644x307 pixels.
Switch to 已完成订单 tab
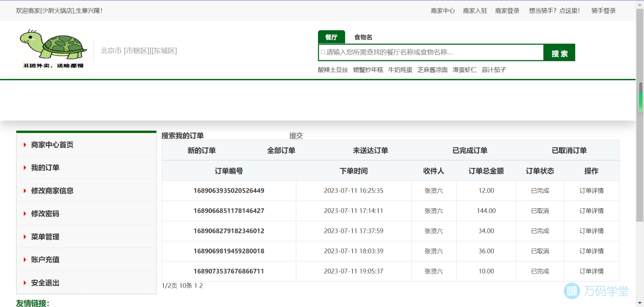[470, 150]
